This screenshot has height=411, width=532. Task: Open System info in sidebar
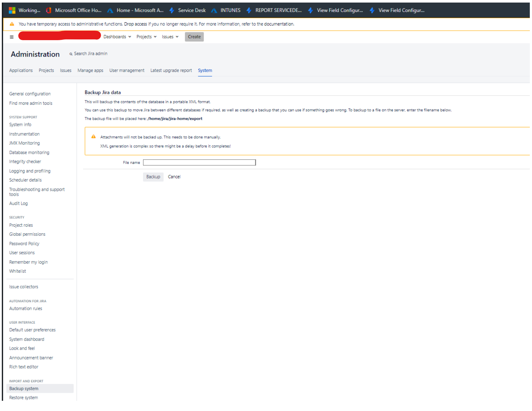point(20,125)
